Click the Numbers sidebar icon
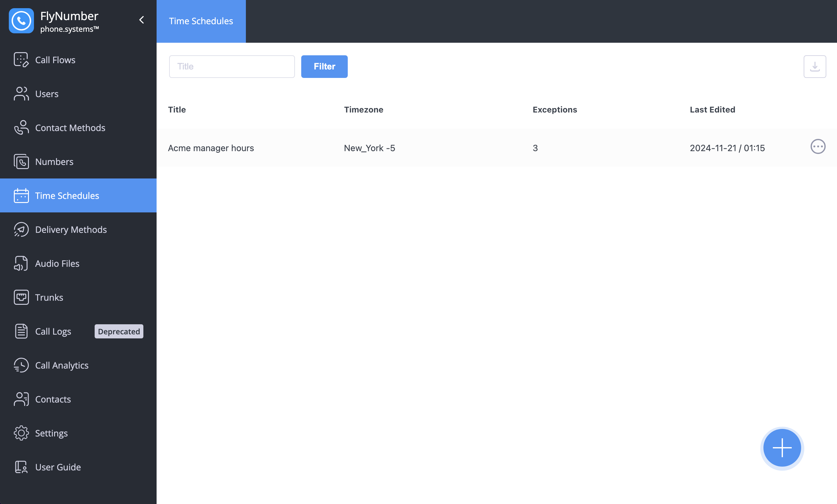 21,162
